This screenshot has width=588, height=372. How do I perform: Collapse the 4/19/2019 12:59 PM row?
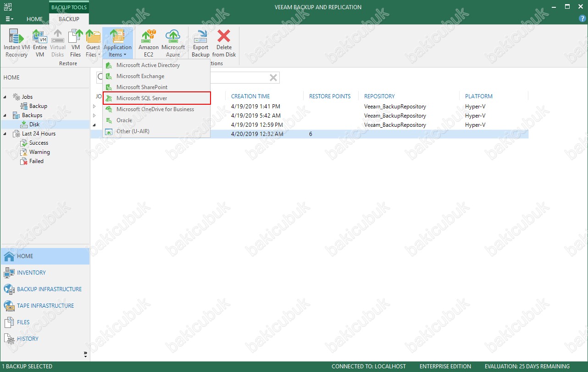point(94,125)
